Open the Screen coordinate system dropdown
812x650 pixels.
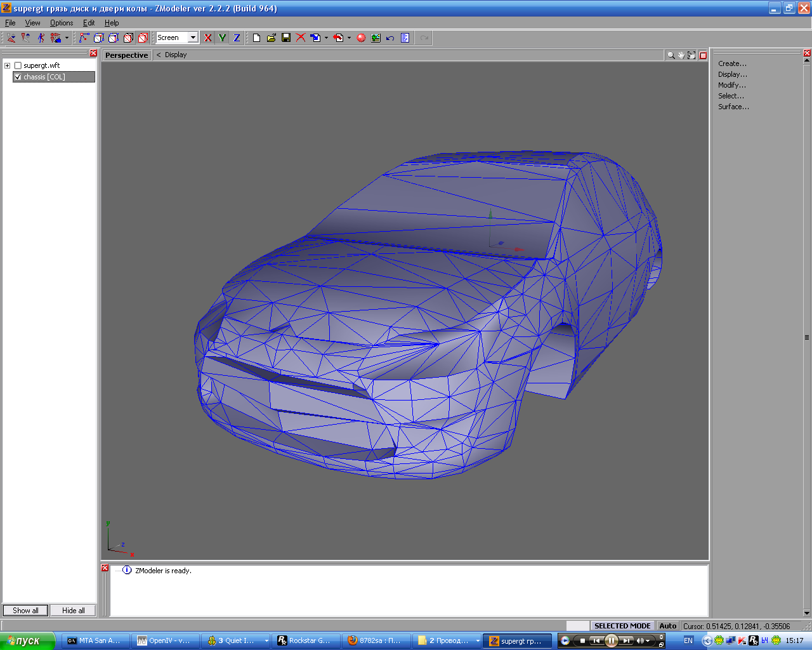193,38
